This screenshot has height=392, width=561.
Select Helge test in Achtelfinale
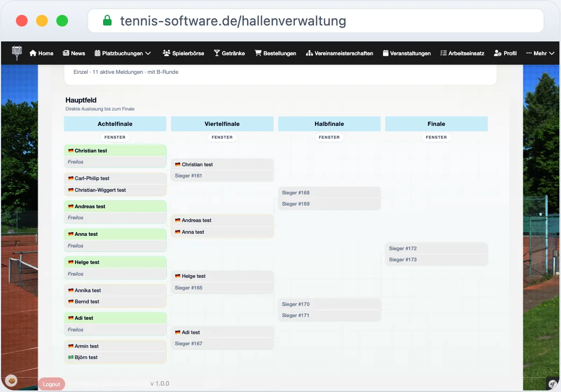click(x=115, y=262)
